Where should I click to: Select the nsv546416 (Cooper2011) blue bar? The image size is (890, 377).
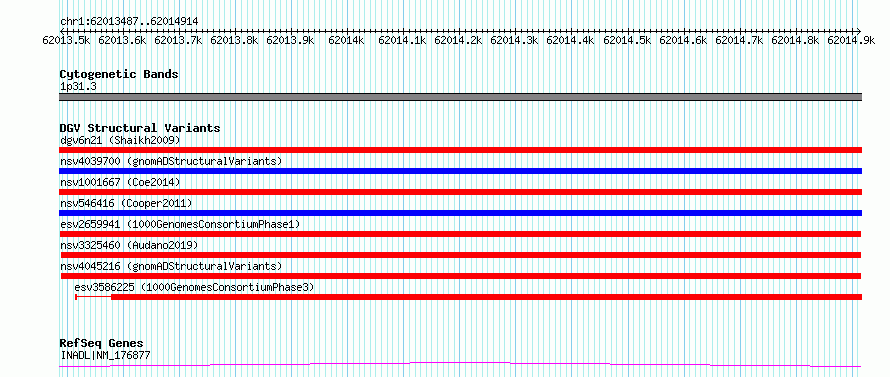pyautogui.click(x=460, y=213)
